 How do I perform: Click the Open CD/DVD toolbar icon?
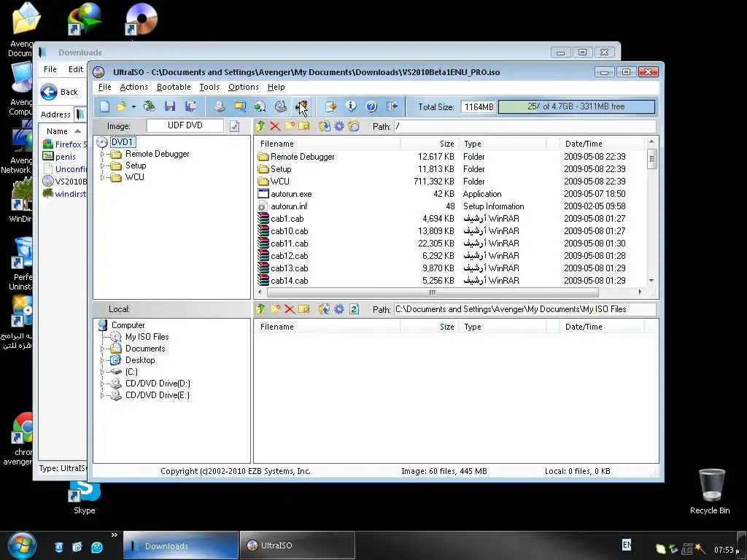[x=149, y=106]
